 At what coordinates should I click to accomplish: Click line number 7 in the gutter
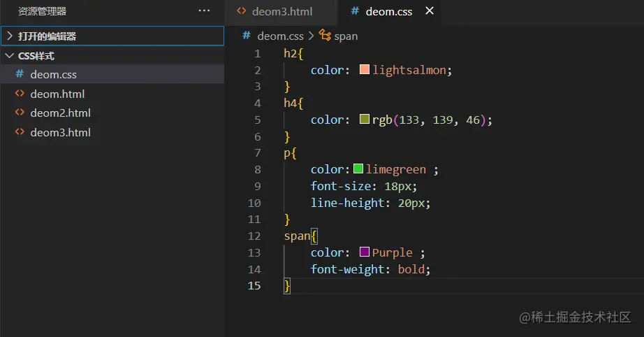coord(258,153)
